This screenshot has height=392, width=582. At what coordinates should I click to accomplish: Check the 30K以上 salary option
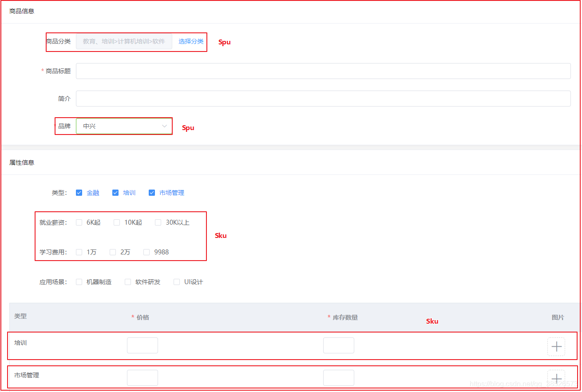[x=158, y=222]
